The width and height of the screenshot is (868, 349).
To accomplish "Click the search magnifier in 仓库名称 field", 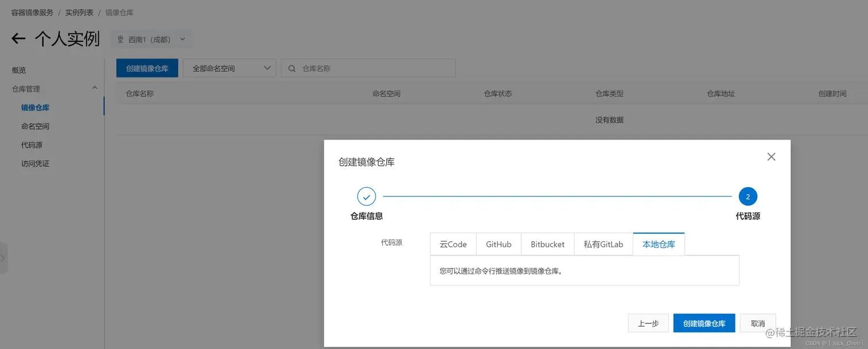I will pos(291,68).
